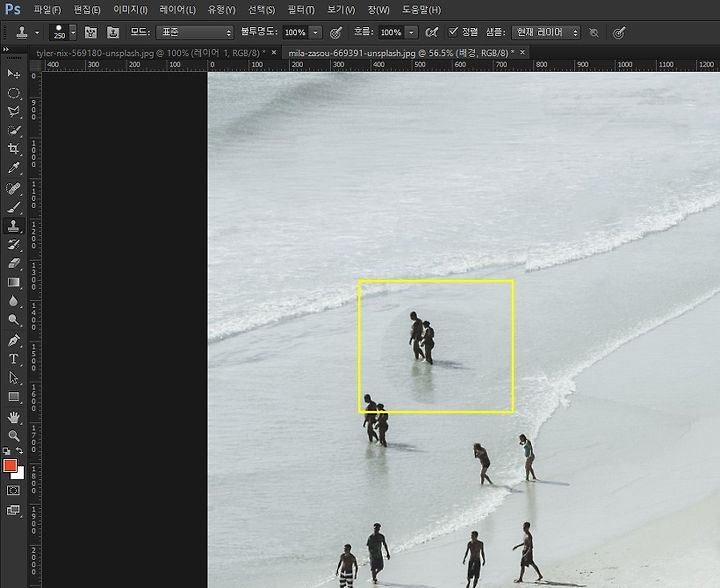Select the Dodge tool

(x=14, y=319)
